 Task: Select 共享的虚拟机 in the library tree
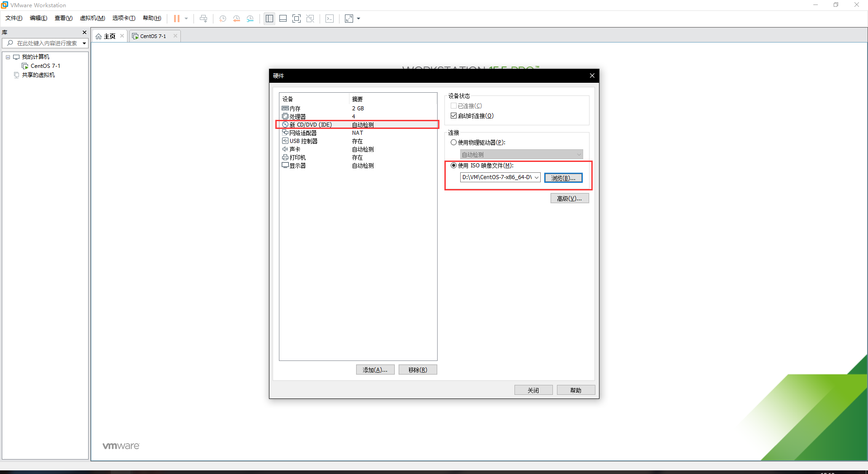point(38,75)
